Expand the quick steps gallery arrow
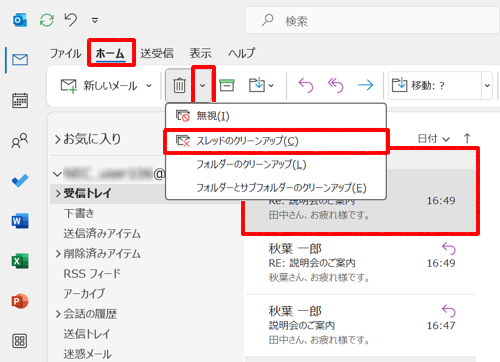Viewport: 500px width, 362px height. point(487,86)
